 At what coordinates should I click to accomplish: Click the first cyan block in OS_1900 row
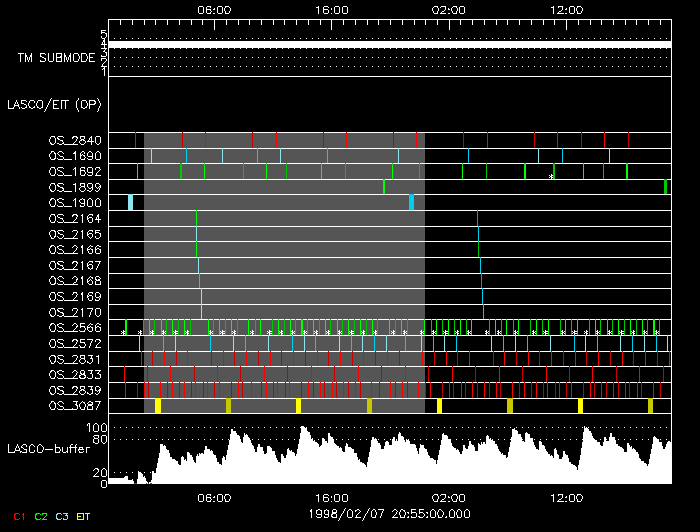pos(131,202)
